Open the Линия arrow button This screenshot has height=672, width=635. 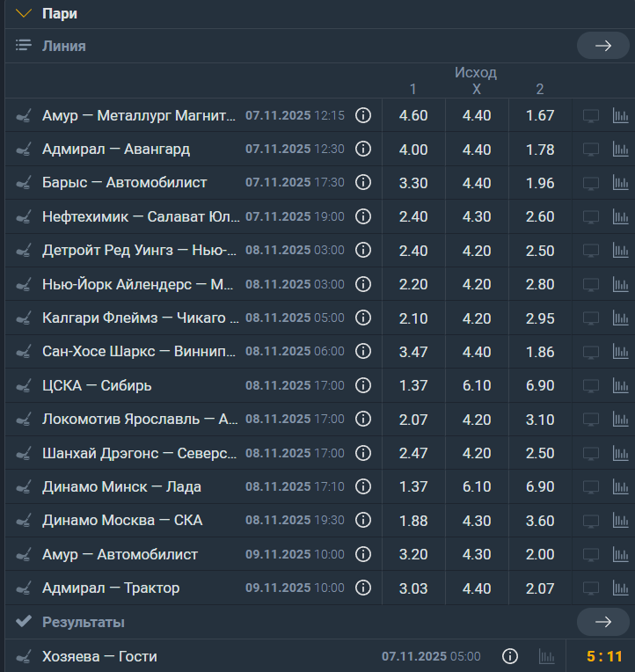[x=602, y=46]
